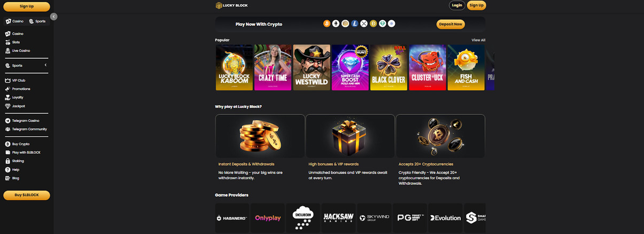Switch to the Sports tab

[37, 21]
